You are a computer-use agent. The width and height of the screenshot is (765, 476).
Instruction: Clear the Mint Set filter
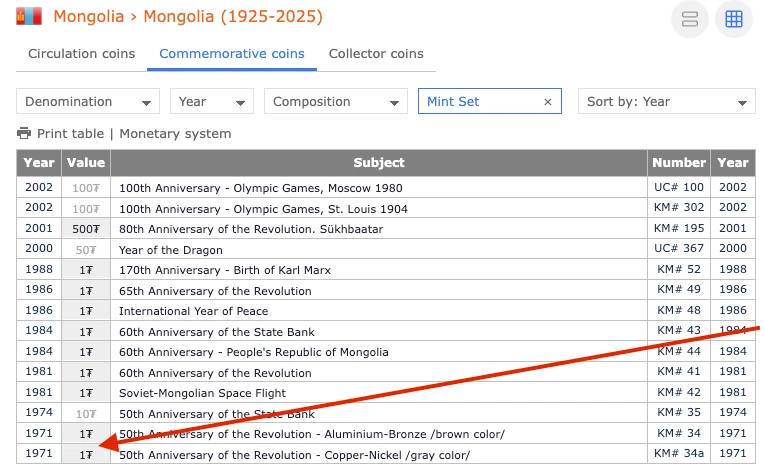pos(548,102)
